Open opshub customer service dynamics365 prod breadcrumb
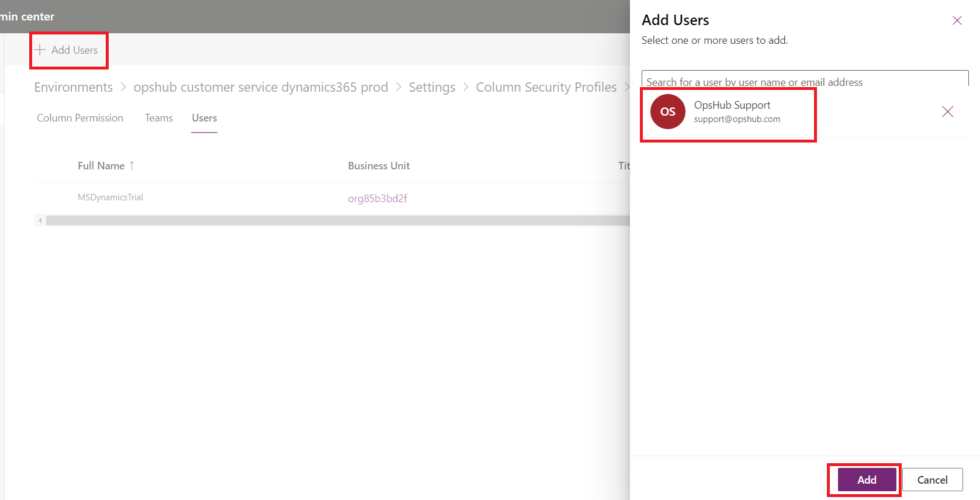This screenshot has height=500, width=980. tap(261, 87)
